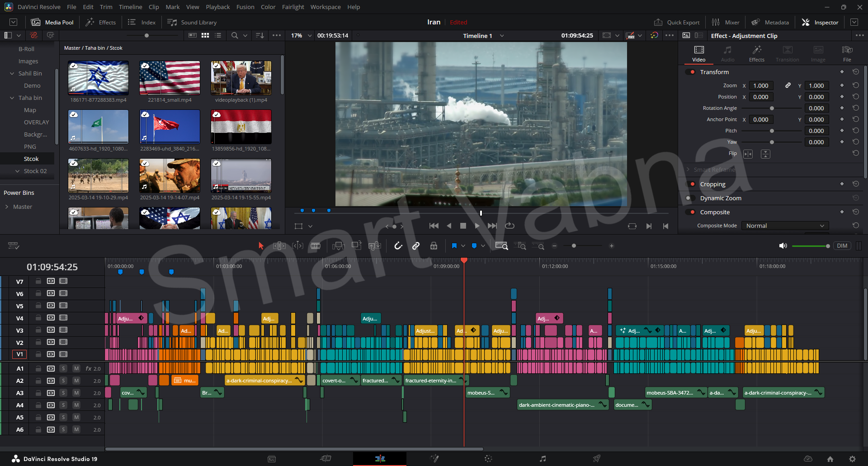Switch to Inspector File tab
The width and height of the screenshot is (868, 466).
click(x=847, y=54)
